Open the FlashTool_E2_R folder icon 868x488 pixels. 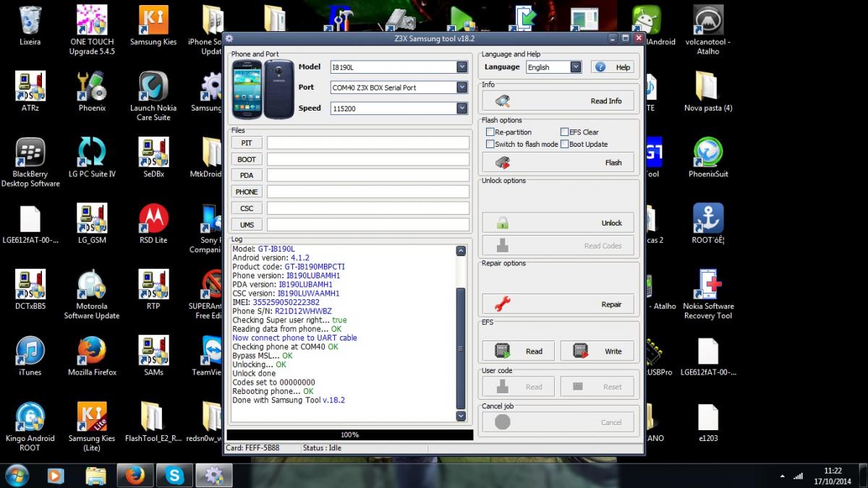click(153, 422)
